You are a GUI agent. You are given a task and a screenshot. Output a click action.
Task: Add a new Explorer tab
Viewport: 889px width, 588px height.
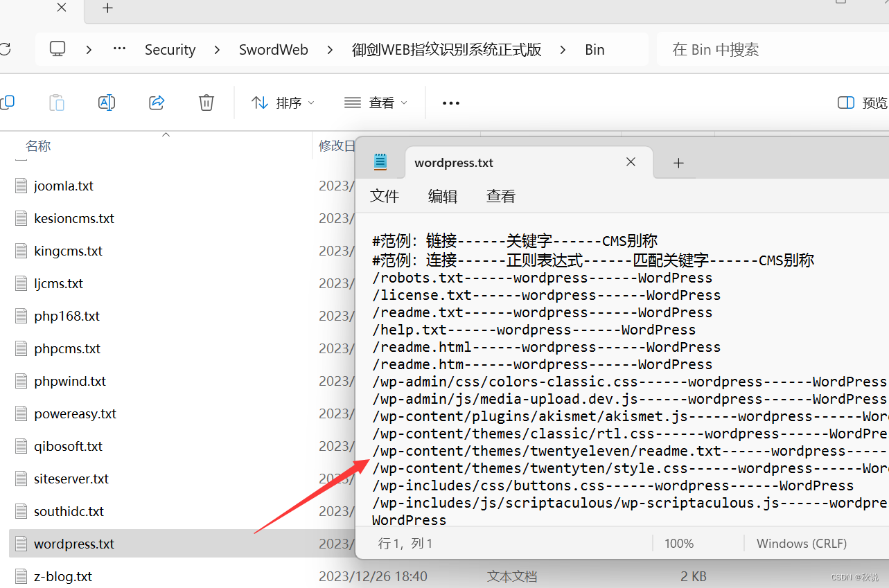click(x=107, y=8)
